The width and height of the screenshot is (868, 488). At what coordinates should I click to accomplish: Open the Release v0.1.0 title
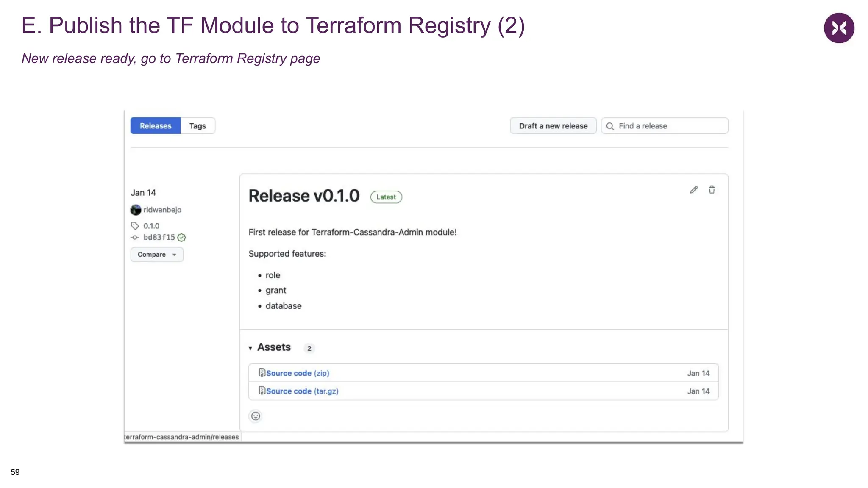(304, 196)
